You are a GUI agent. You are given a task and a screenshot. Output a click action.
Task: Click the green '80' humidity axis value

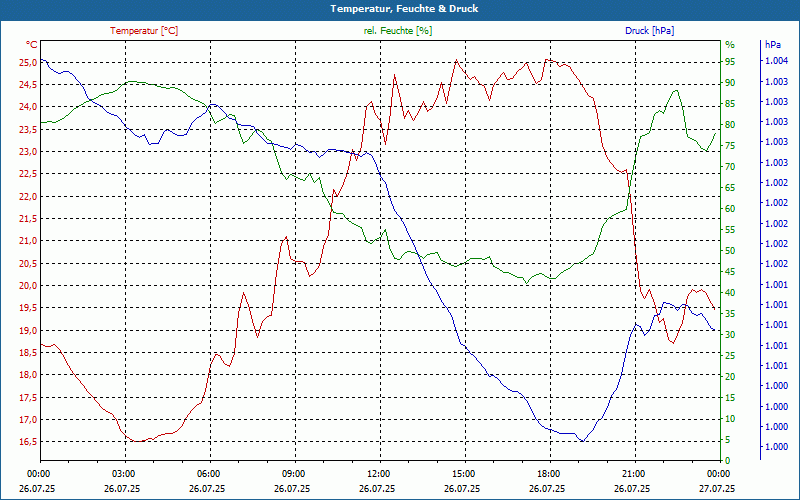[x=730, y=124]
